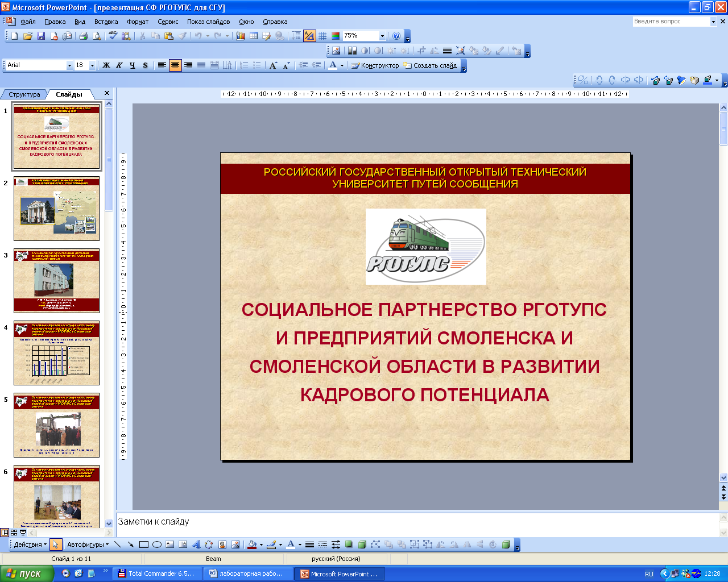Screen dimensions: 728x582
Task: Select the object selection pointer tool
Action: coord(55,544)
